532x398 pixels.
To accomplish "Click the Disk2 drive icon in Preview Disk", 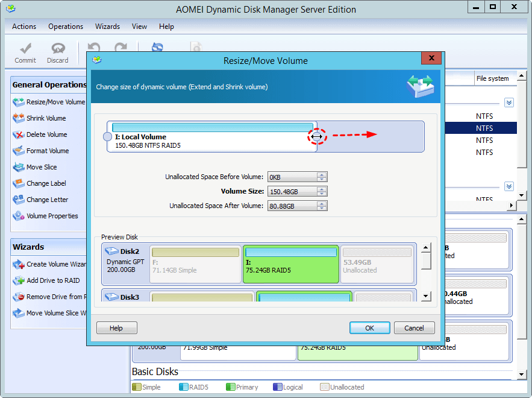I will (x=111, y=251).
